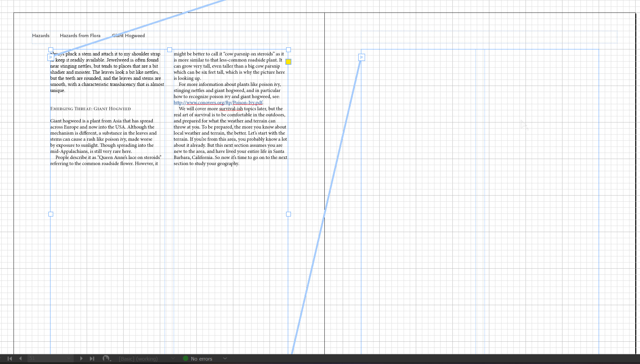This screenshot has width=640, height=364.
Task: Click the next-page arrow icon
Action: [81, 358]
